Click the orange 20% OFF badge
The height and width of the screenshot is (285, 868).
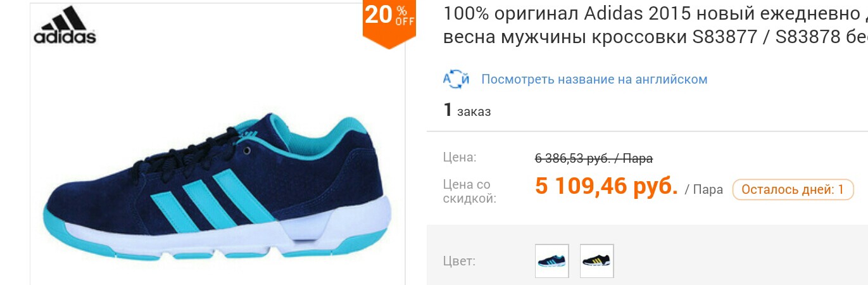pyautogui.click(x=389, y=23)
